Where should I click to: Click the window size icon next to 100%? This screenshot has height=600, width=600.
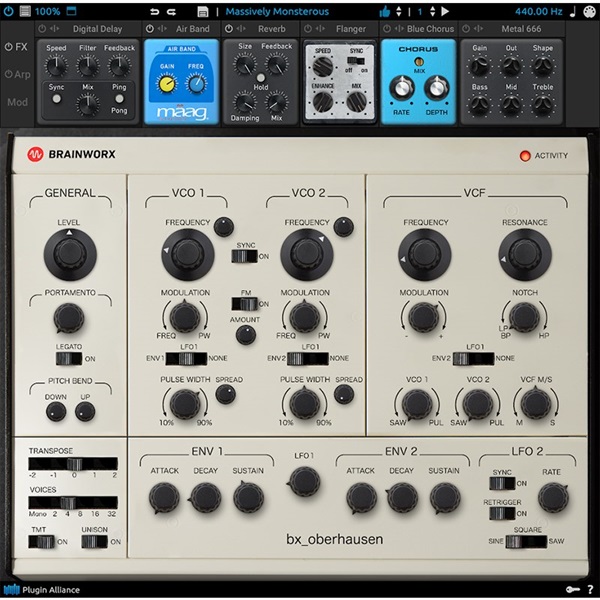[x=72, y=11]
